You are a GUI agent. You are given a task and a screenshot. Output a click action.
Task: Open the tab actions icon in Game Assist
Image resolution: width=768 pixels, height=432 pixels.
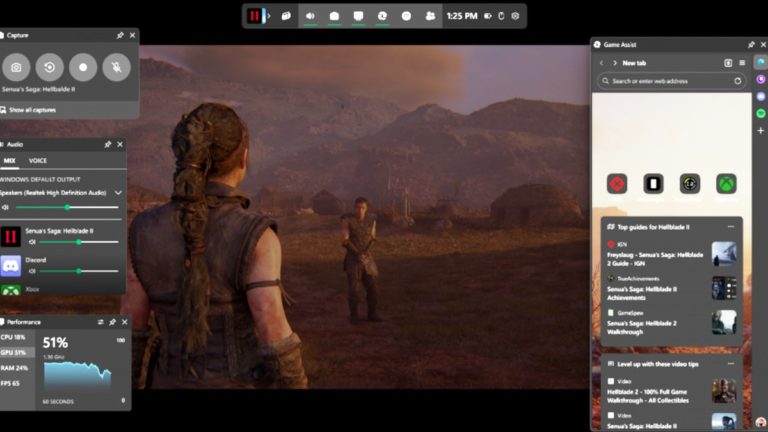click(728, 63)
